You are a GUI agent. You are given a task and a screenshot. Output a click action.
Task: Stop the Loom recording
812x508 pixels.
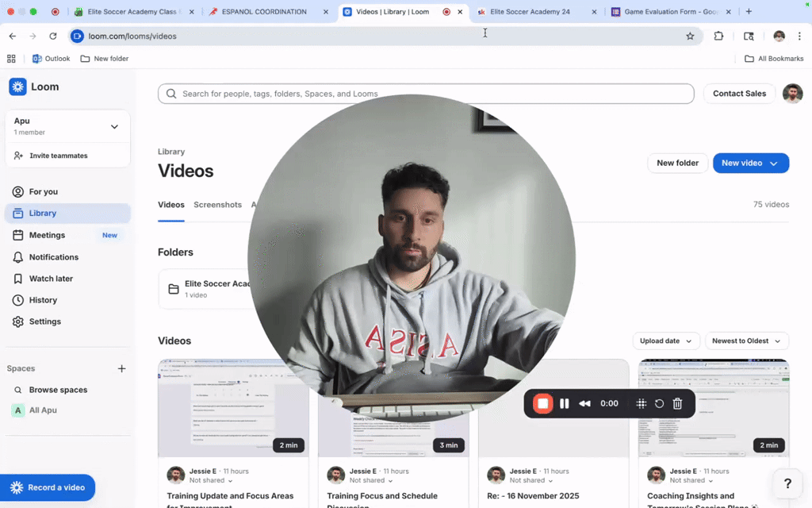[542, 403]
